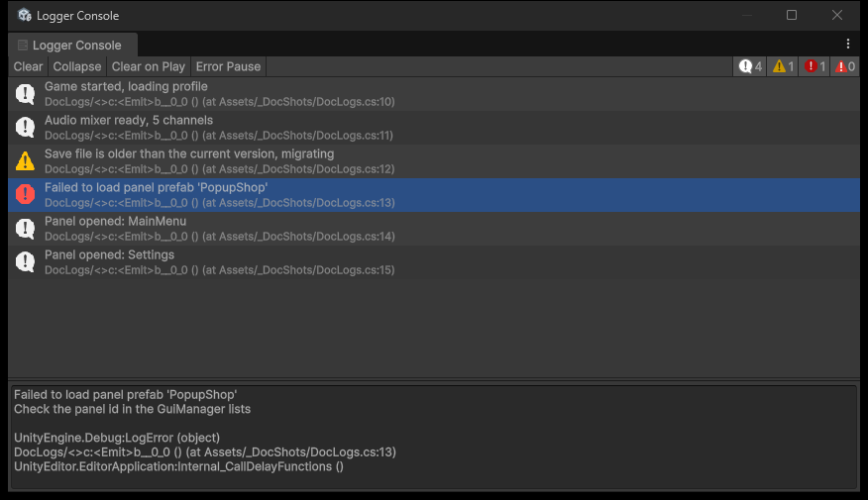Click the Logger Console tab icon

click(x=23, y=46)
